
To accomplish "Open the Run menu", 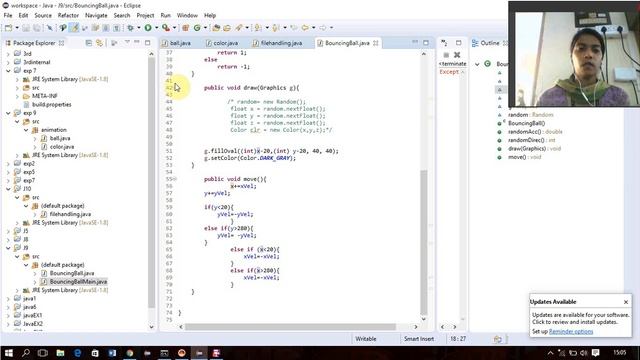I will click(165, 16).
